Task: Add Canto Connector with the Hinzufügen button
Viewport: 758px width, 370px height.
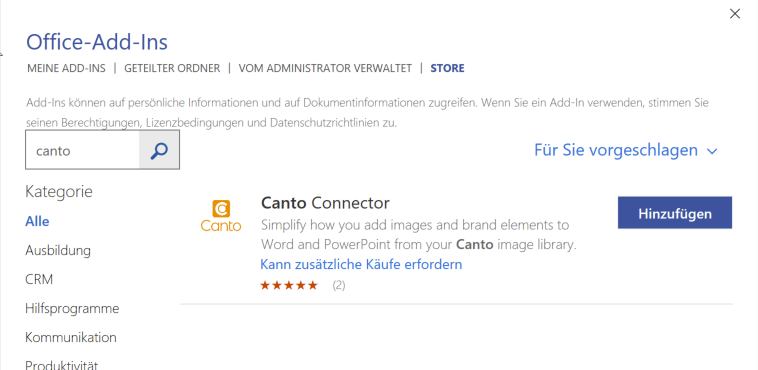Action: (675, 213)
